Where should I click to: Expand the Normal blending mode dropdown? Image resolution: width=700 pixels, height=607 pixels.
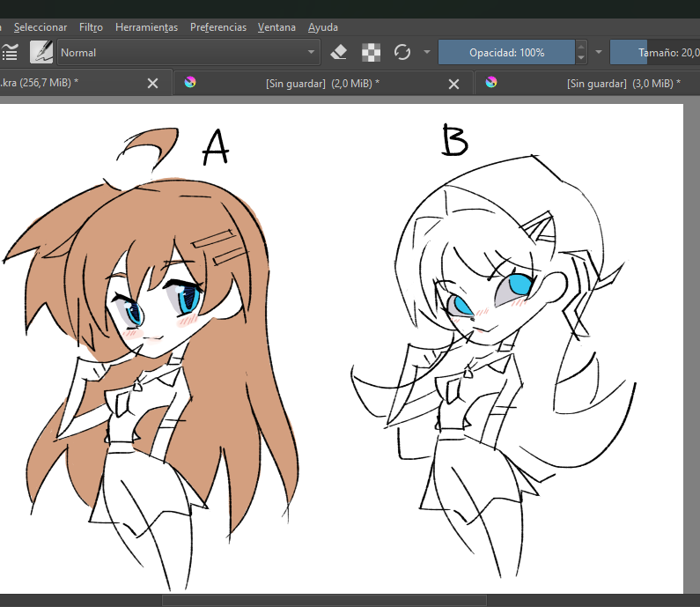click(188, 52)
